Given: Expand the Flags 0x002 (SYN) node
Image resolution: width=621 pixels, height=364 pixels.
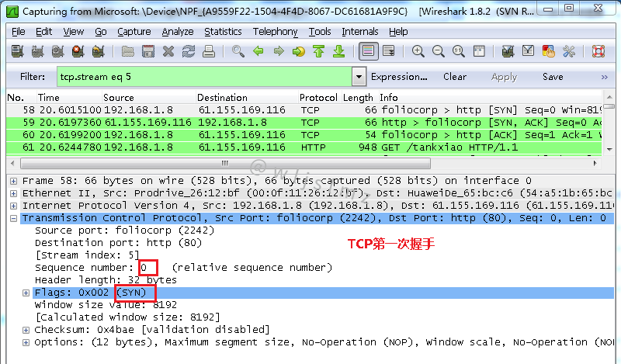Looking at the screenshot, I should (26, 293).
